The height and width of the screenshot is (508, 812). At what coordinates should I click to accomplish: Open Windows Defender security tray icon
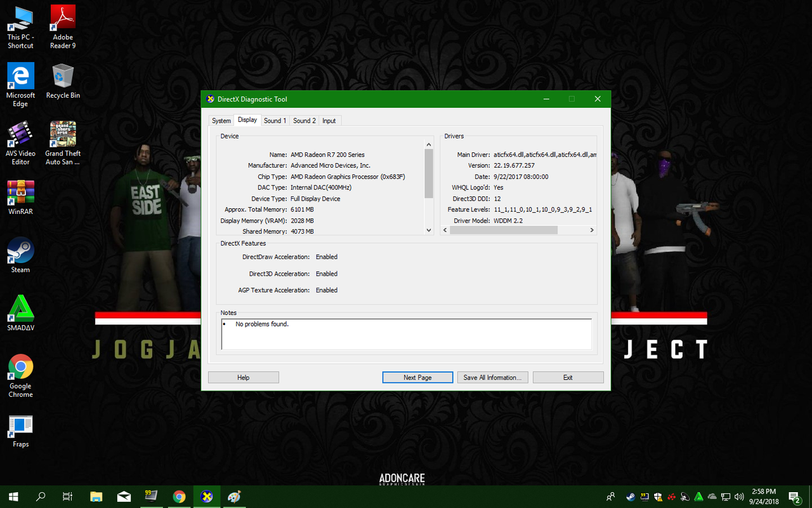(x=658, y=497)
